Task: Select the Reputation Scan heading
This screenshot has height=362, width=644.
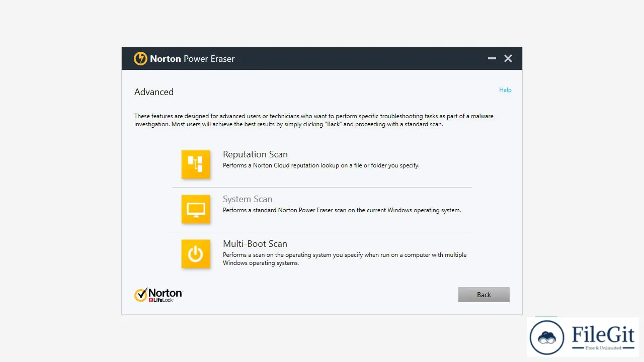Action: pos(255,154)
